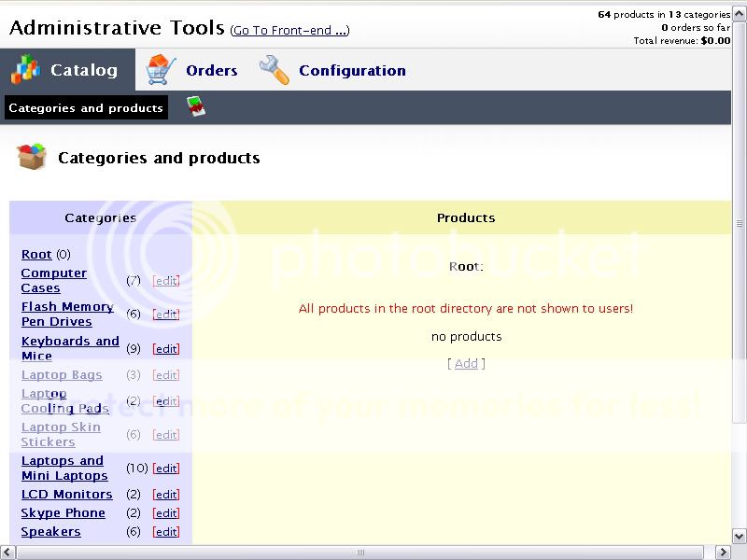The image size is (747, 560).
Task: Click '64 products in 13 categories' text
Action: [x=664, y=14]
